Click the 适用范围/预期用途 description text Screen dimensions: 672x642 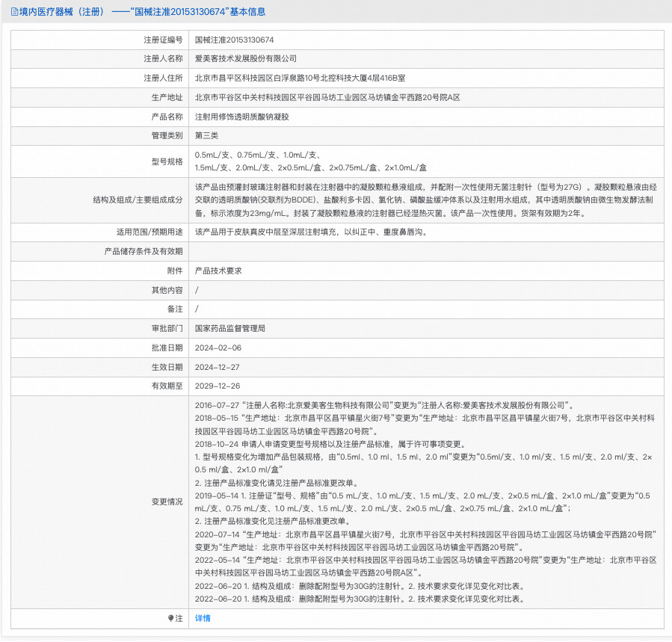[x=311, y=232]
